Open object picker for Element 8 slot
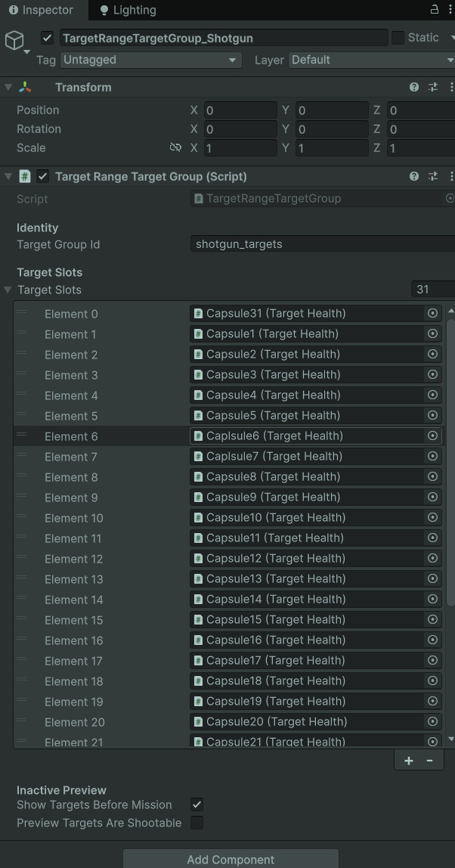 pyautogui.click(x=433, y=476)
